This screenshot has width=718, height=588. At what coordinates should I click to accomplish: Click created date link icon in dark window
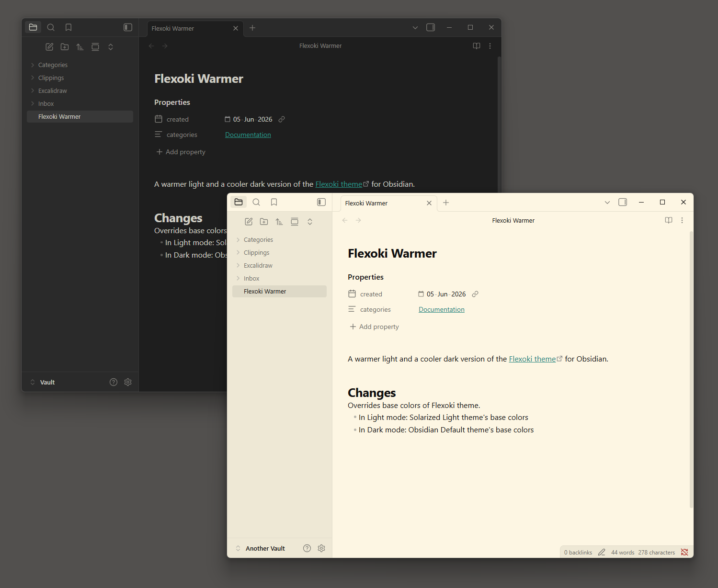[x=282, y=119]
